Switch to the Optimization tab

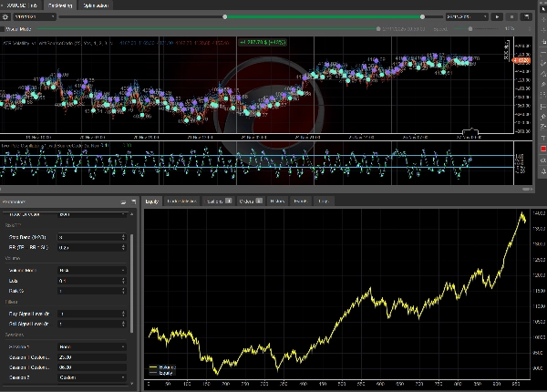96,5
